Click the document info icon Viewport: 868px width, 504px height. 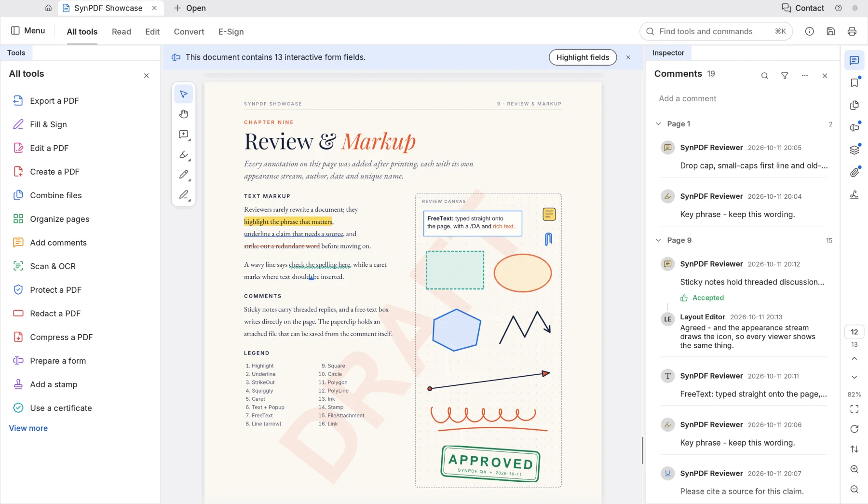pos(810,31)
